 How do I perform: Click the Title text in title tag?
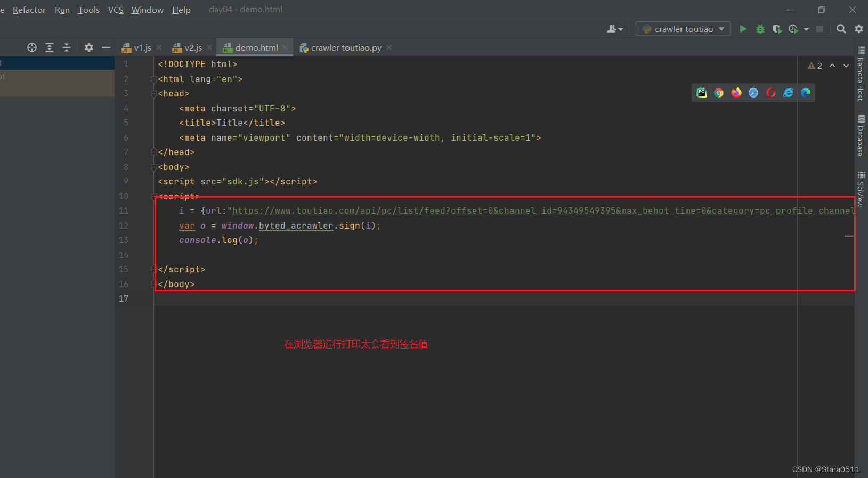[x=230, y=123]
